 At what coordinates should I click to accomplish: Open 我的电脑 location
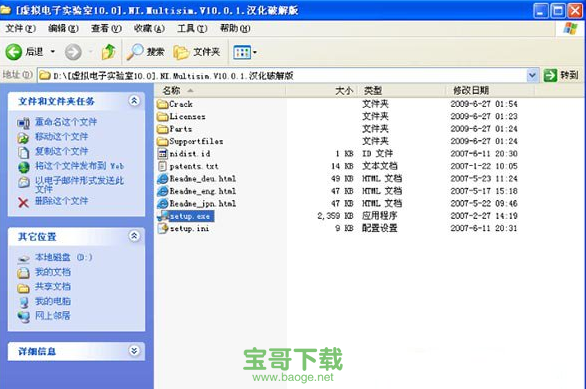[x=53, y=301]
